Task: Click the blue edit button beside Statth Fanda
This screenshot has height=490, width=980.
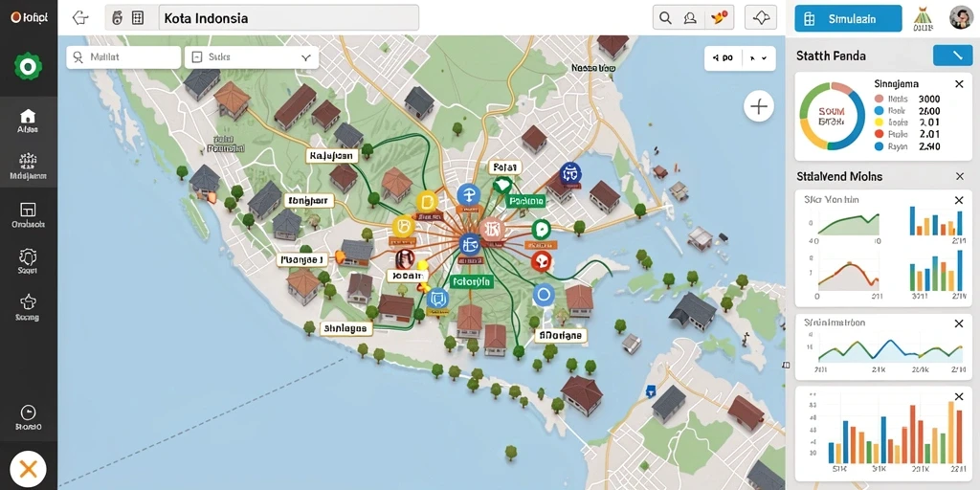Action: (952, 56)
